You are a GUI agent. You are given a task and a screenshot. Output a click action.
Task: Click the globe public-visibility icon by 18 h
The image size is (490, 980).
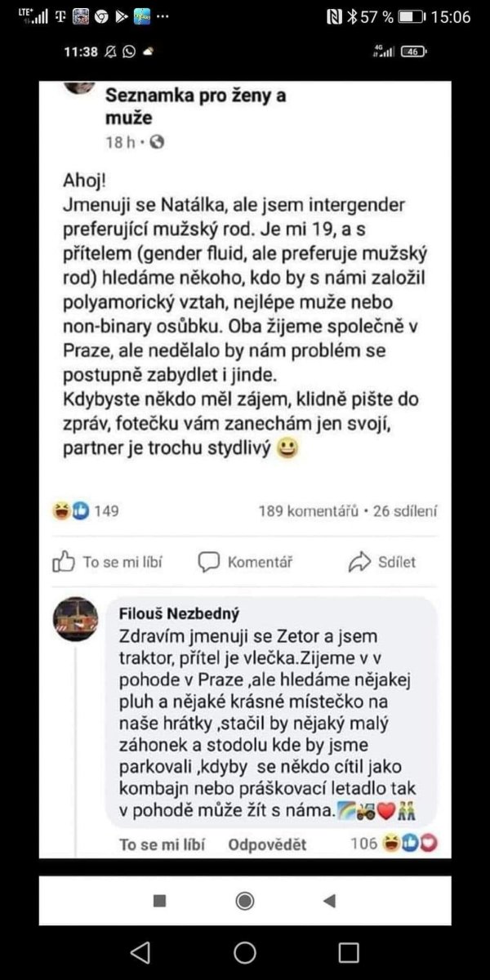click(158, 141)
